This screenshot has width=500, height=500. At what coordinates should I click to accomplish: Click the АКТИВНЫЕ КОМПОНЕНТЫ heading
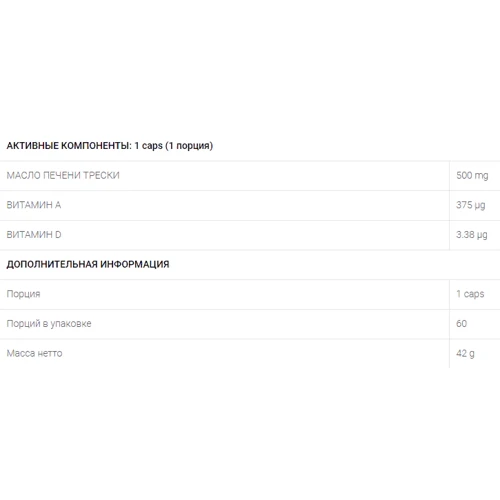69,146
